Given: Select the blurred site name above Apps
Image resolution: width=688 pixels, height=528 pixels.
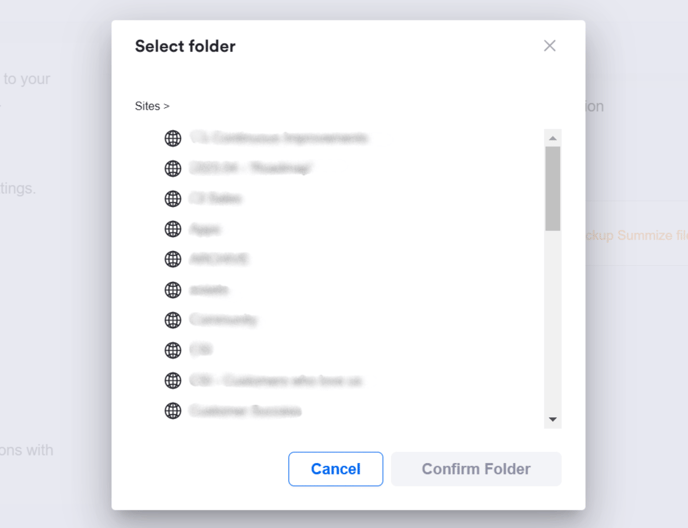Looking at the screenshot, I should pos(215,198).
